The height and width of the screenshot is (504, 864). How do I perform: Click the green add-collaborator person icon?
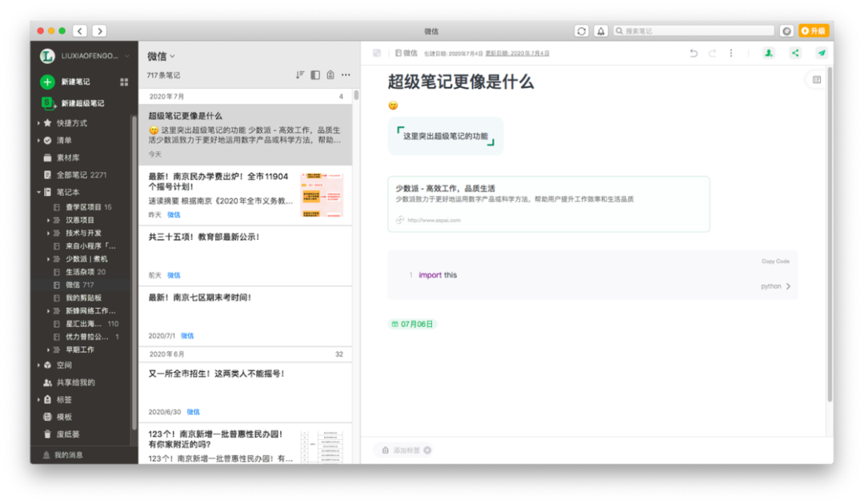tap(768, 53)
